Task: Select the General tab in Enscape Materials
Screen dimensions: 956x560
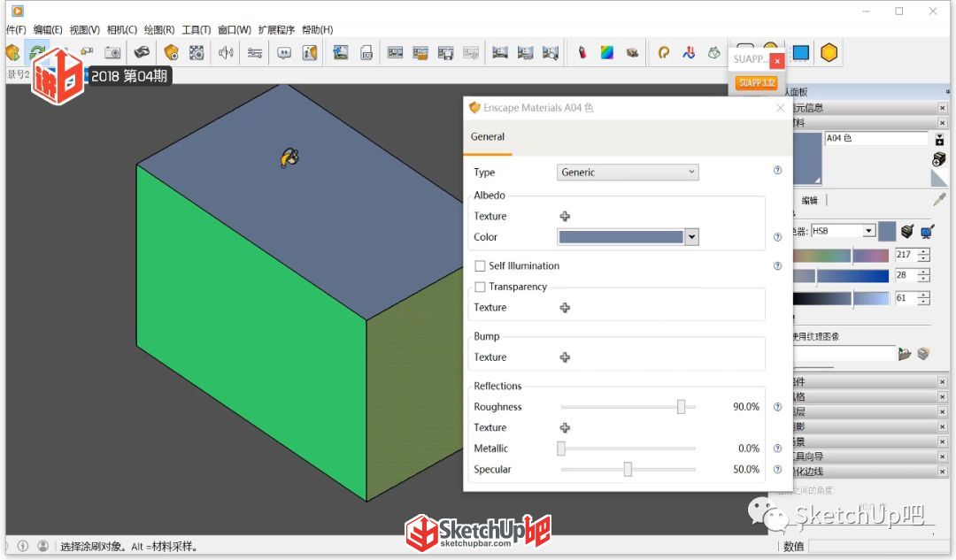Action: coord(488,137)
